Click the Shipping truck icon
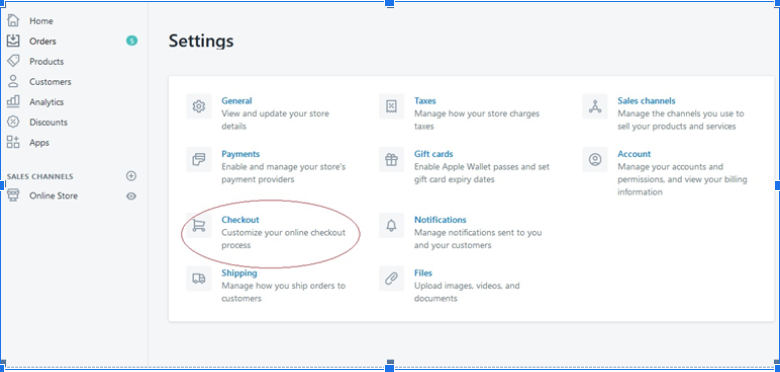This screenshot has width=780, height=372. (x=198, y=279)
